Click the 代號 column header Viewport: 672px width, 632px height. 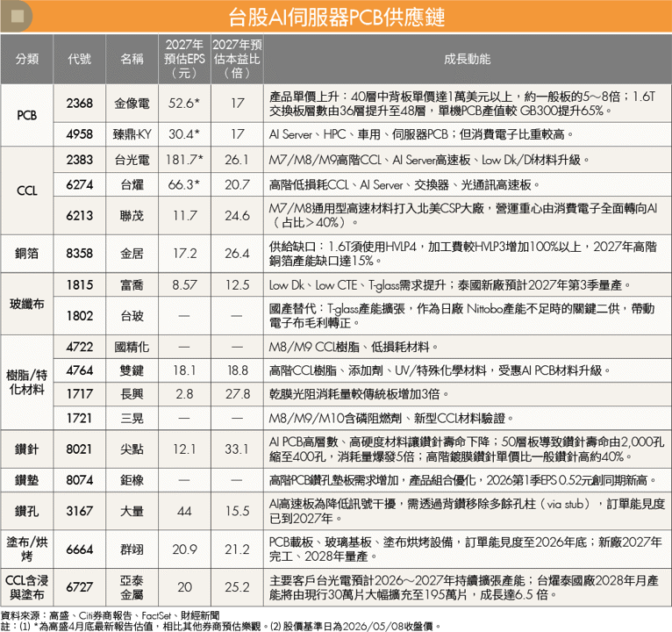[79, 59]
